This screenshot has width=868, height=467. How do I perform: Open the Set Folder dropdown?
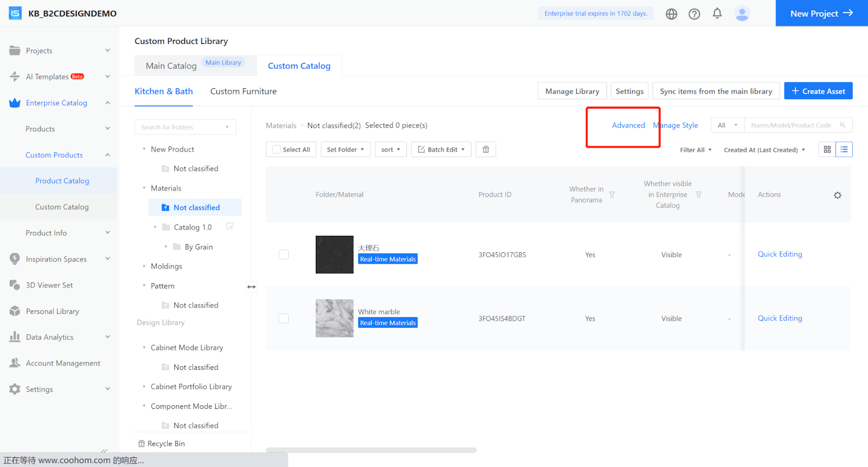pos(345,150)
